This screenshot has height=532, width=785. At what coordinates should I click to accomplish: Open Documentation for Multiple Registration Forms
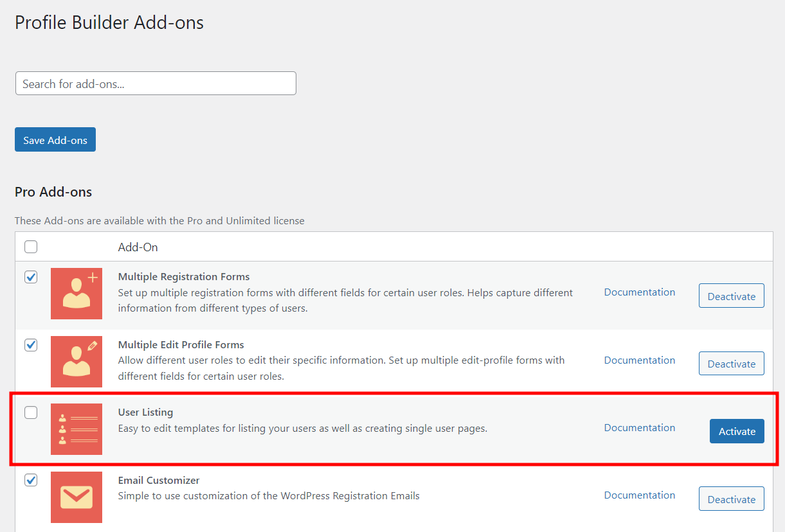pyautogui.click(x=640, y=292)
